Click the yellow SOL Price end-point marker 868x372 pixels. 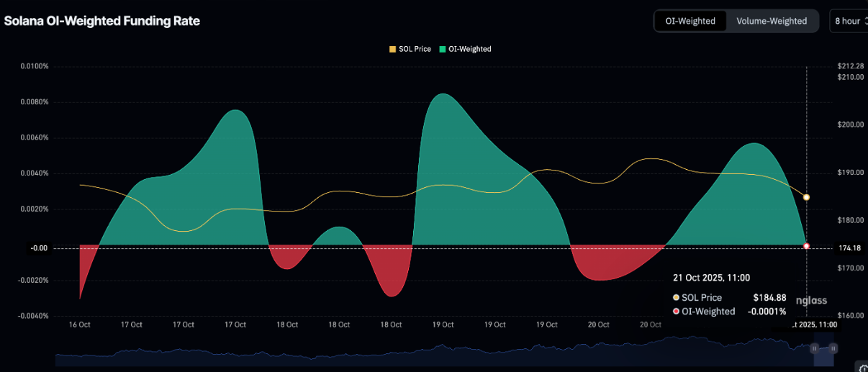click(x=806, y=197)
